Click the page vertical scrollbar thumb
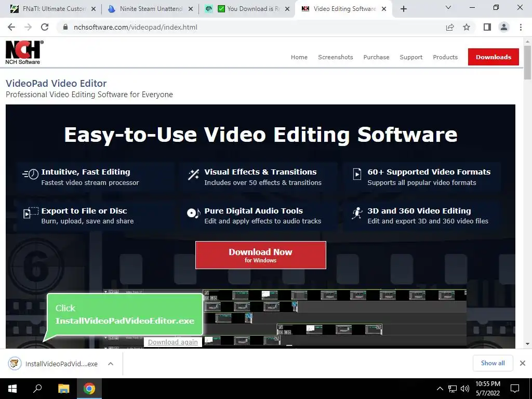The height and width of the screenshot is (399, 532). [x=527, y=62]
